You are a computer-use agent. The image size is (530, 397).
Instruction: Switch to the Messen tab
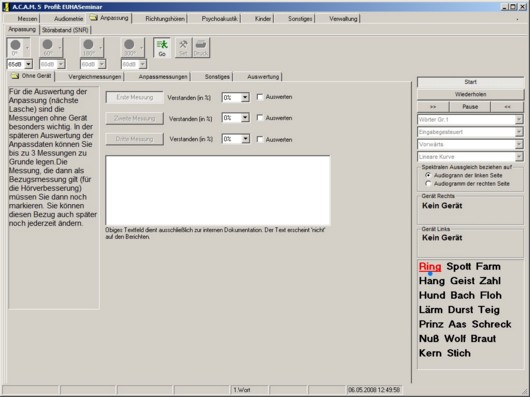point(27,19)
